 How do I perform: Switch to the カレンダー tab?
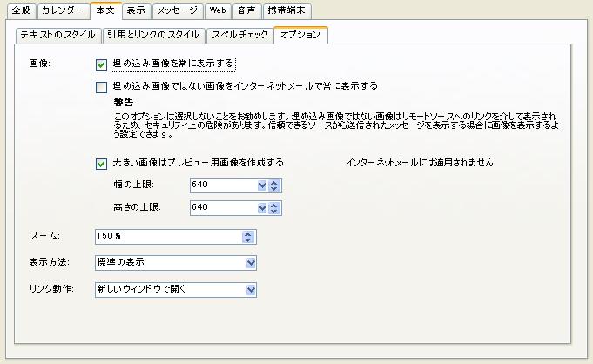[x=63, y=10]
